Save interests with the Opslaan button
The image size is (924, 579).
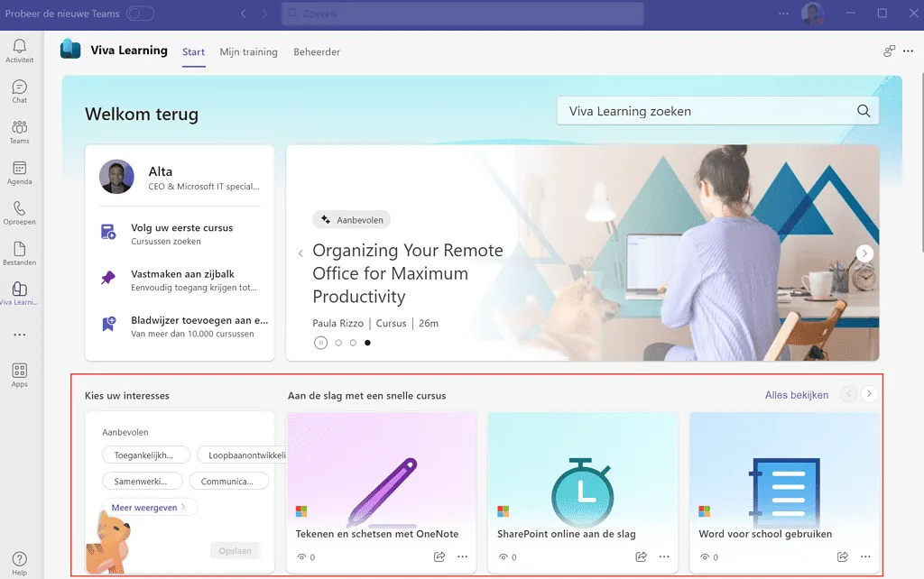point(235,549)
